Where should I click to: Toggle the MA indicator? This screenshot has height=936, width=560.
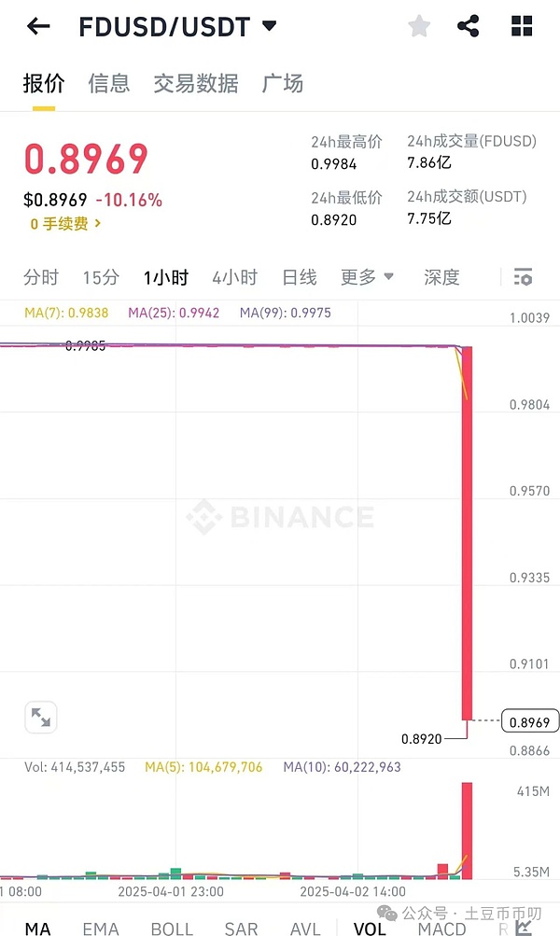38,929
